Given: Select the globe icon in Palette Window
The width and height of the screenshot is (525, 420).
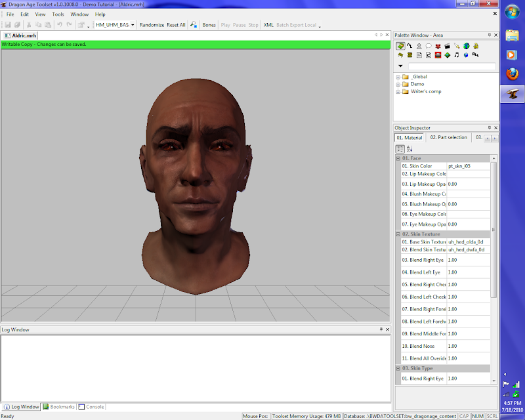Looking at the screenshot, I should [x=466, y=46].
